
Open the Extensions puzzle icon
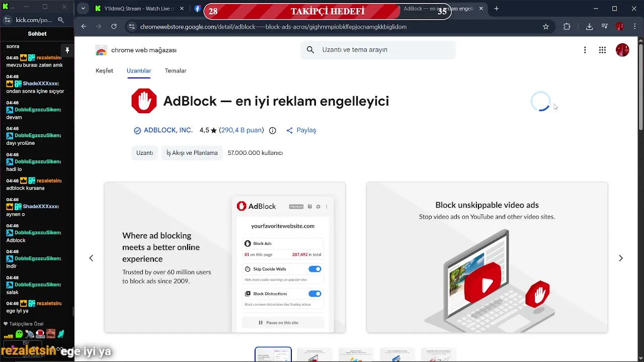click(567, 27)
